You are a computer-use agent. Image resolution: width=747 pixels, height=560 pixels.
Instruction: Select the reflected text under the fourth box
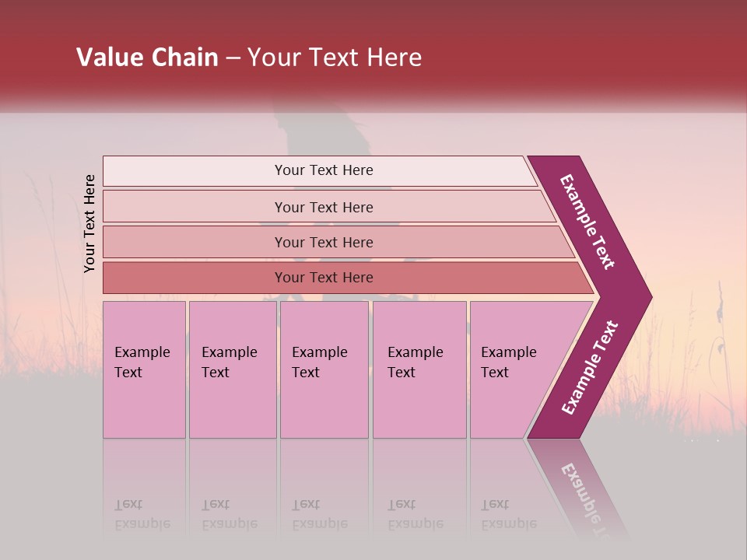click(x=416, y=515)
